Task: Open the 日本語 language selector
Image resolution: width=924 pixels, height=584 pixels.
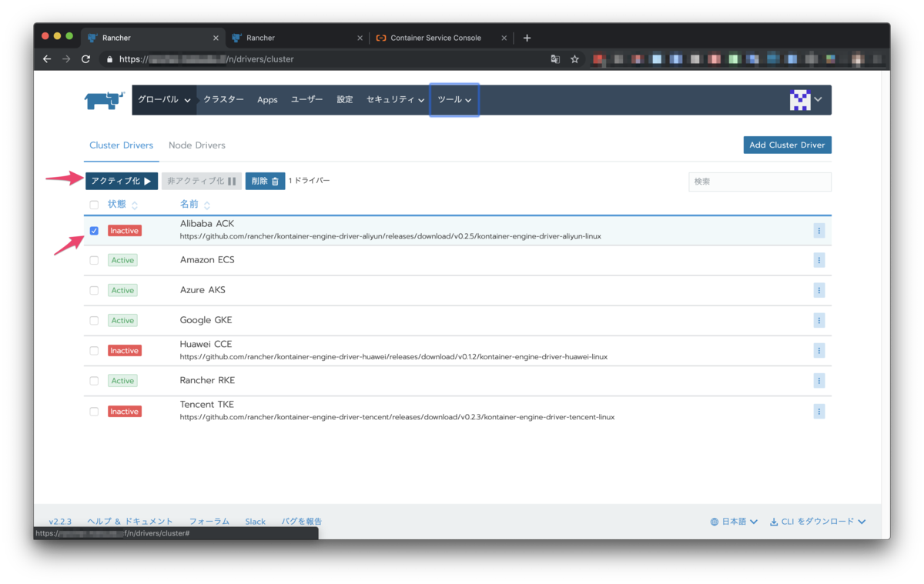Action: click(x=734, y=522)
